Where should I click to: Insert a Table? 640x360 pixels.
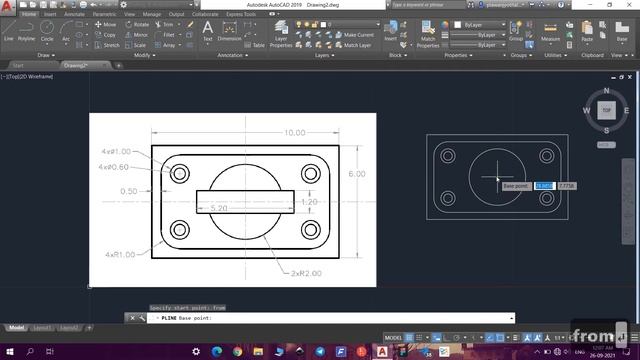[x=255, y=45]
